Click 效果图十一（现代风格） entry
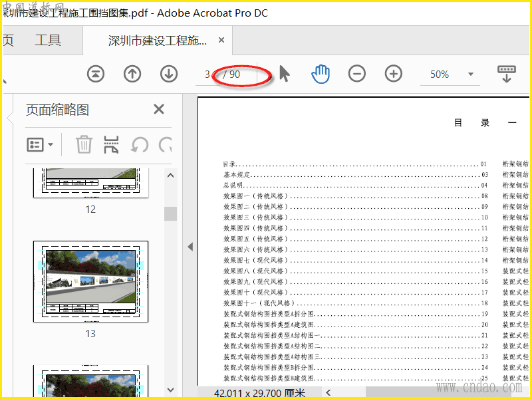 pyautogui.click(x=355, y=303)
